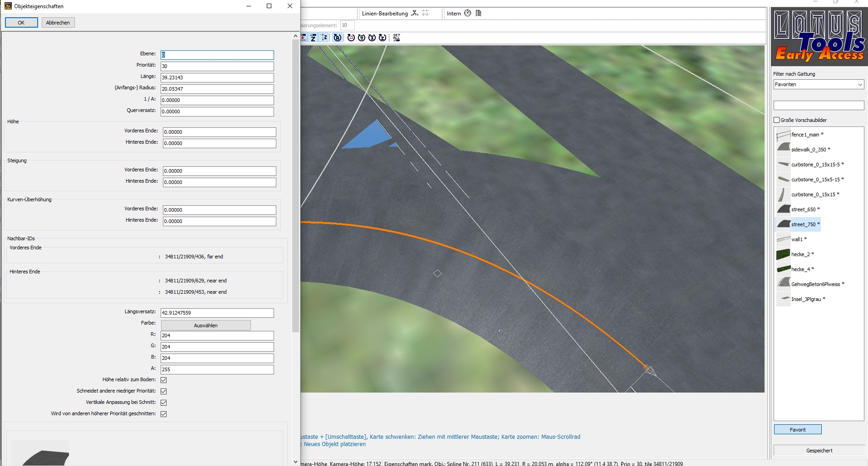Select the hecke_4 hedge item
Image resolution: width=868 pixels, height=466 pixels.
[x=795, y=269]
